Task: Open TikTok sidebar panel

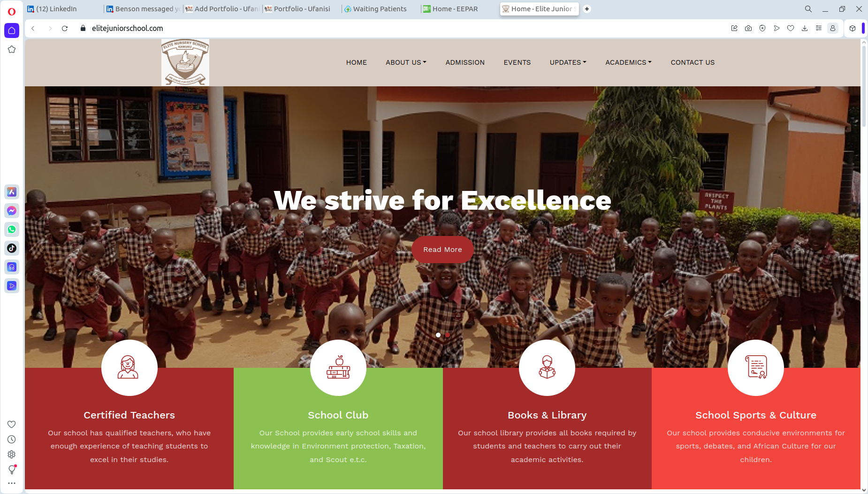Action: (x=12, y=248)
